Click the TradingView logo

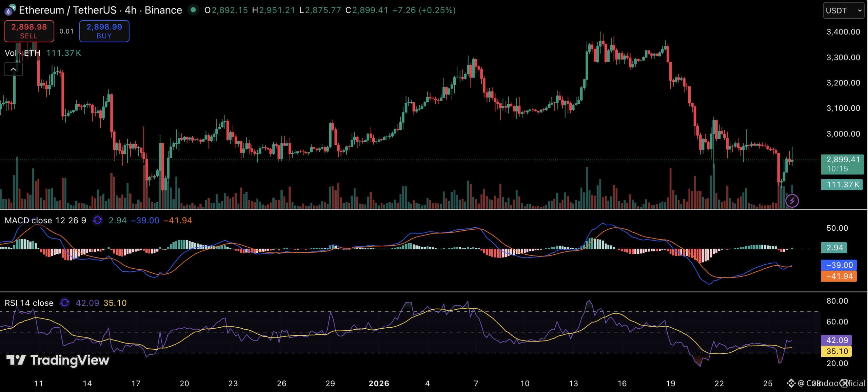[58, 360]
